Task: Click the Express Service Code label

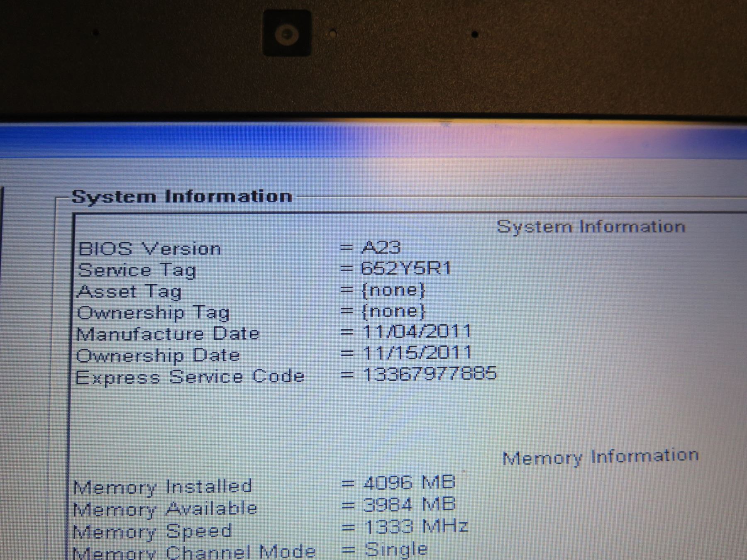Action: click(190, 377)
